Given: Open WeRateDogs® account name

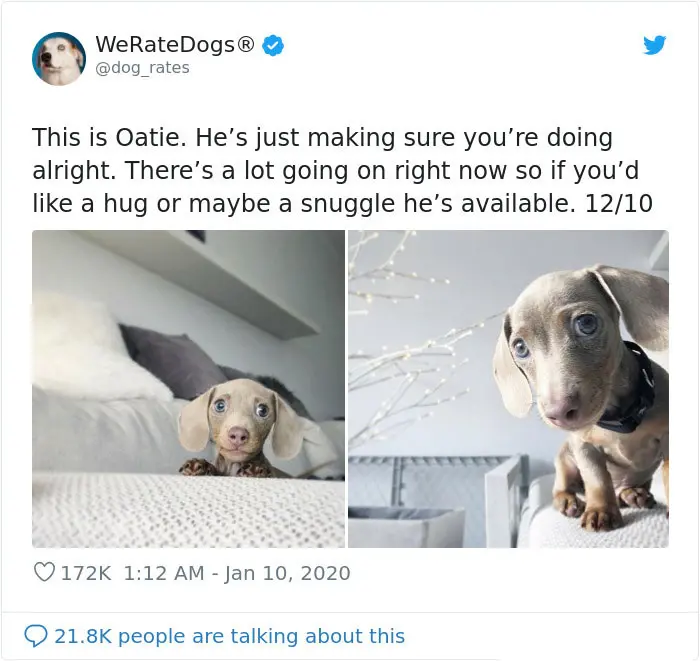Looking at the screenshot, I should [175, 44].
